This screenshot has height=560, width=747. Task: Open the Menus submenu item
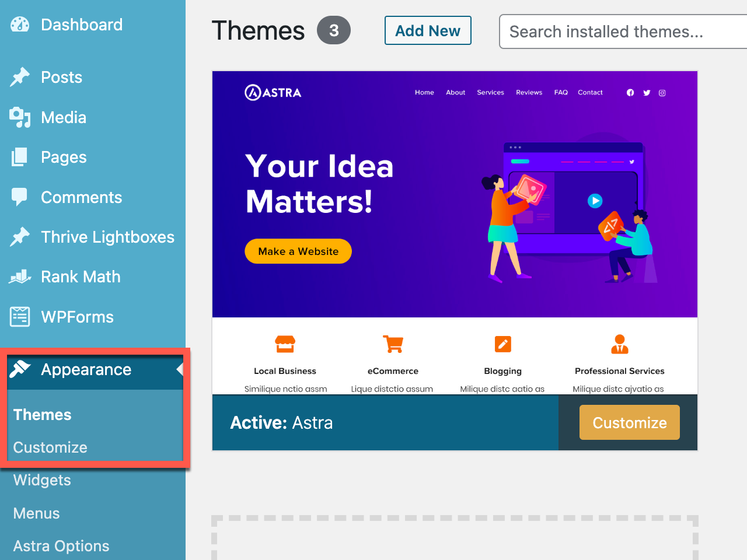pyautogui.click(x=36, y=513)
